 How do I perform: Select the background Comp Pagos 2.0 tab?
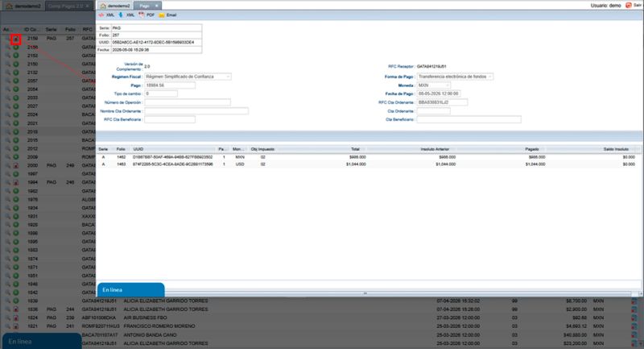pyautogui.click(x=68, y=6)
